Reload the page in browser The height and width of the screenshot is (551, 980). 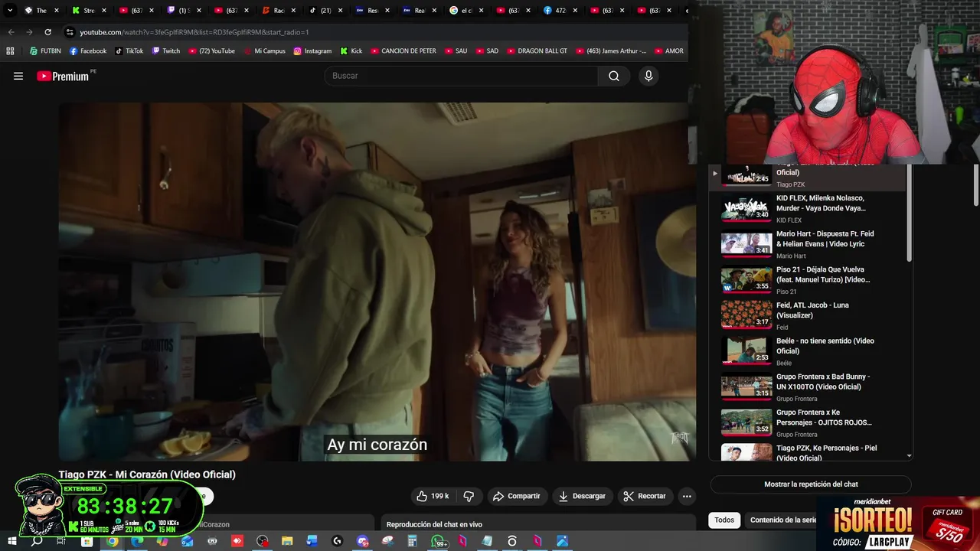47,32
